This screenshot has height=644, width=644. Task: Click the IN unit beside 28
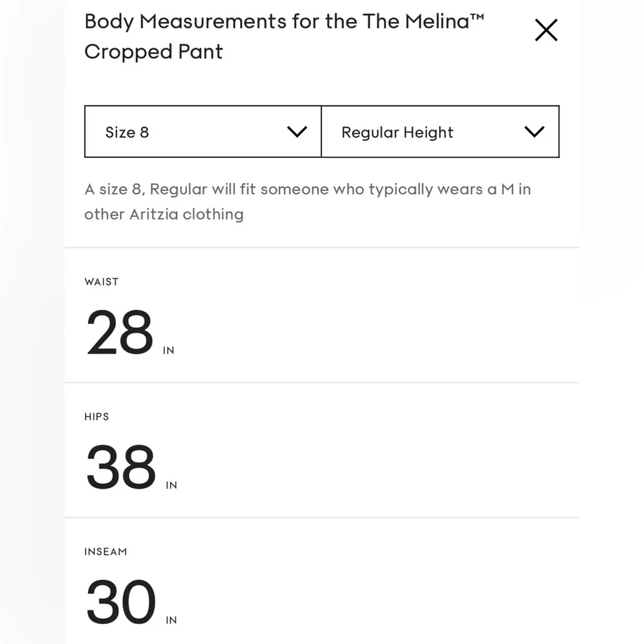[169, 351]
